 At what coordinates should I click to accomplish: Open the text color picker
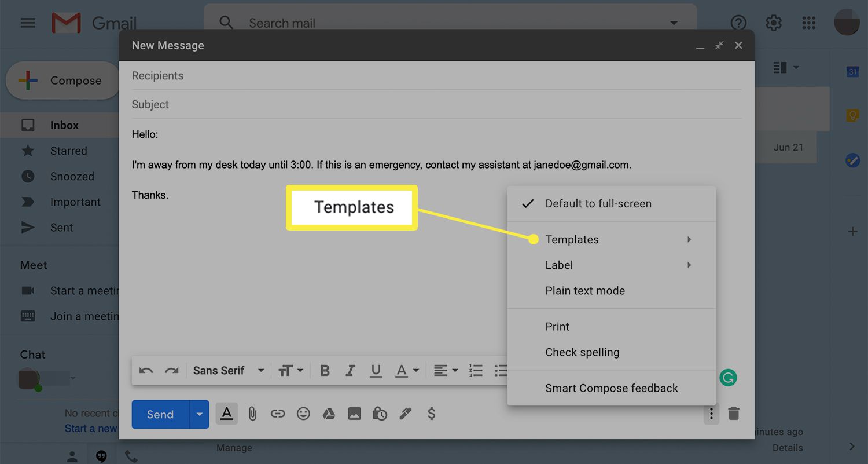(407, 371)
